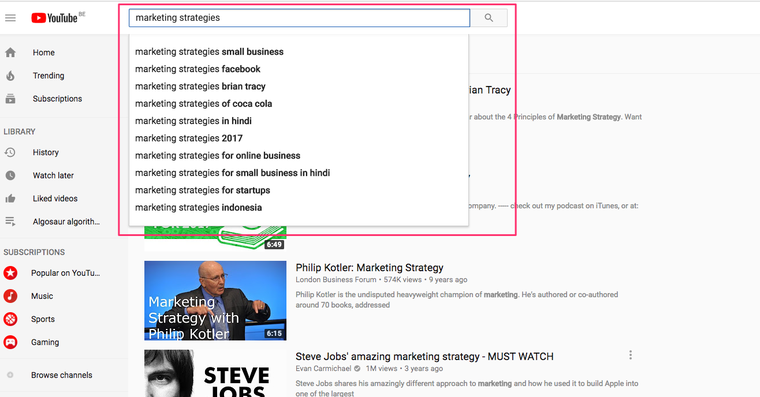Open the Watch later playlist
The height and width of the screenshot is (397, 760).
53,175
